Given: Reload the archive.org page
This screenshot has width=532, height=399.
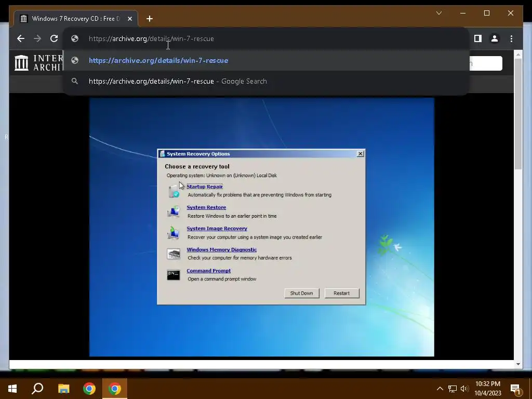Looking at the screenshot, I should (54, 38).
